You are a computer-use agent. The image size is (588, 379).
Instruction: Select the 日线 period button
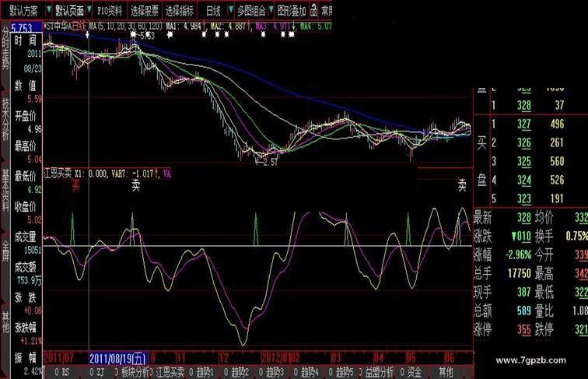pyautogui.click(x=213, y=11)
